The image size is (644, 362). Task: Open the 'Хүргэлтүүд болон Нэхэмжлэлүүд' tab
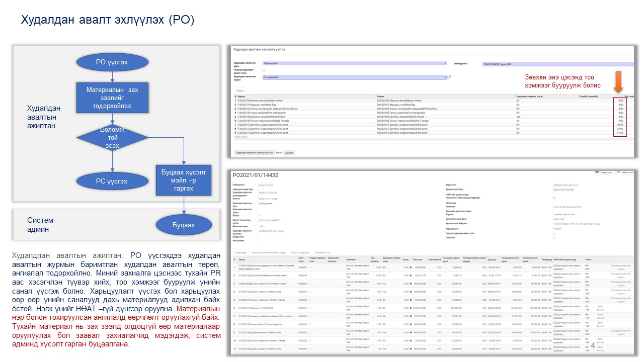(x=268, y=253)
